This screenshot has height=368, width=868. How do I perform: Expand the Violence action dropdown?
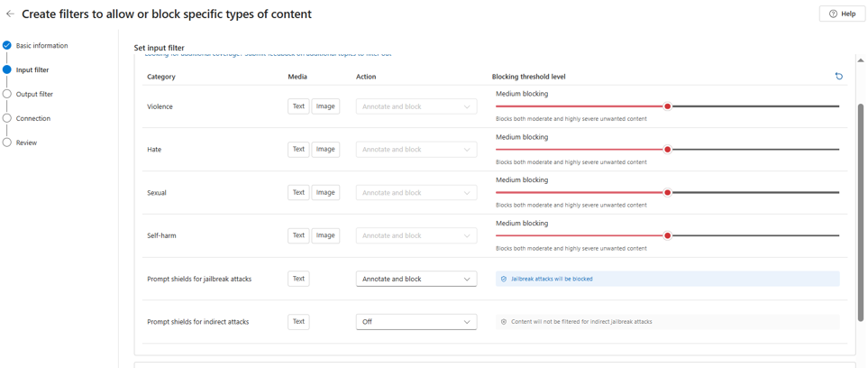pyautogui.click(x=416, y=106)
